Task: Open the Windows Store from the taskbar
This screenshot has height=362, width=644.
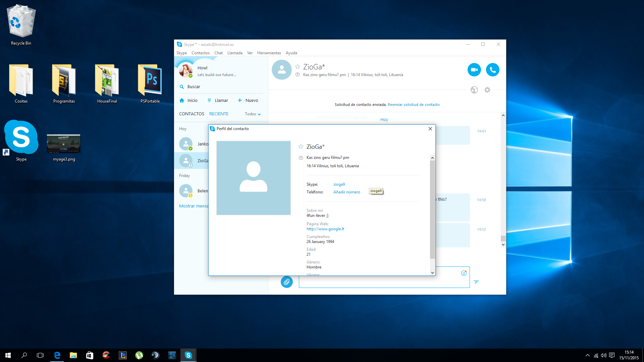Action: coord(90,355)
